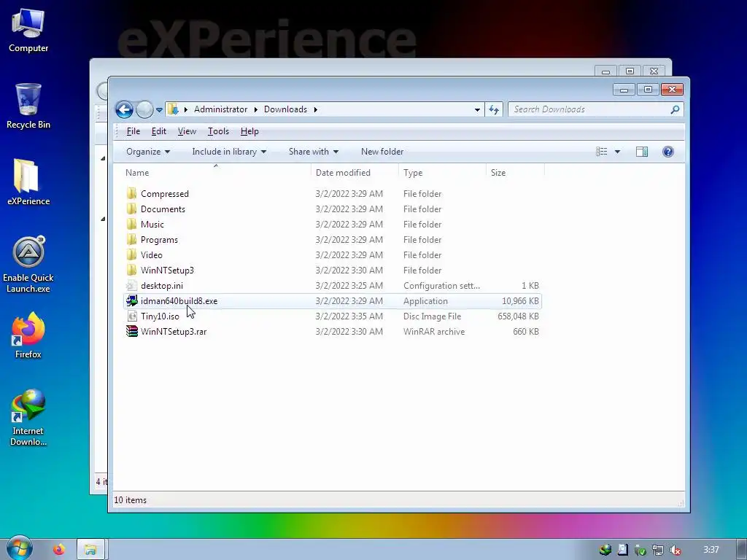Screen dimensions: 747x560
Task: Open the Help menu
Action: 249,131
